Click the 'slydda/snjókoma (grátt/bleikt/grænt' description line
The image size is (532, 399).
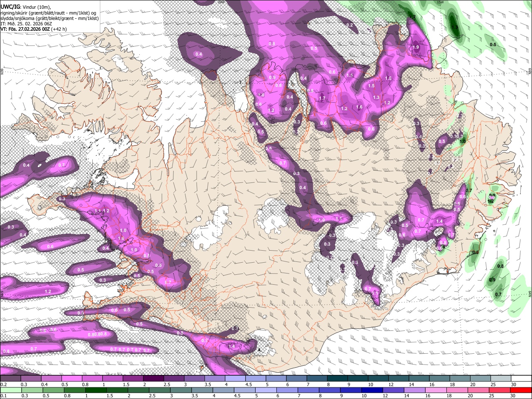click(x=49, y=18)
